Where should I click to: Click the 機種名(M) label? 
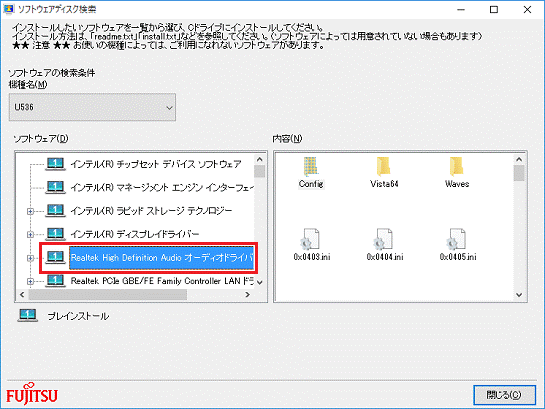(28, 84)
